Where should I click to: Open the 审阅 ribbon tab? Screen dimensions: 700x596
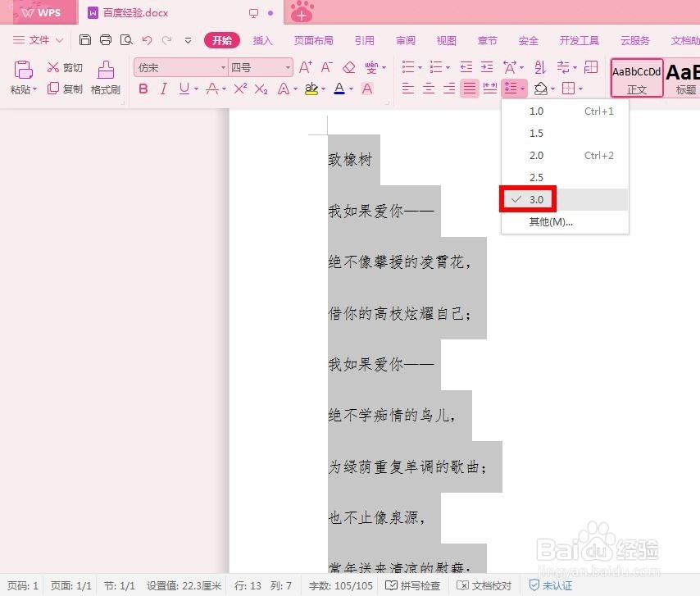pos(404,39)
